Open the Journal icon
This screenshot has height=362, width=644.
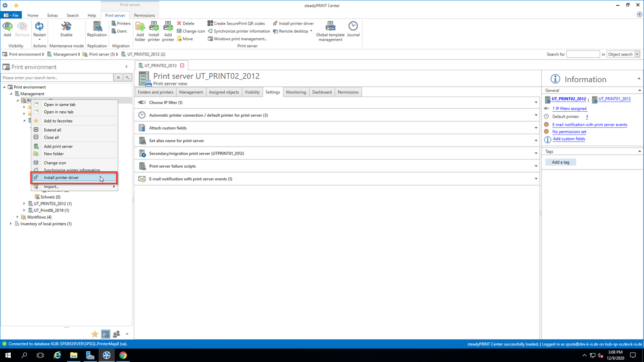(353, 29)
